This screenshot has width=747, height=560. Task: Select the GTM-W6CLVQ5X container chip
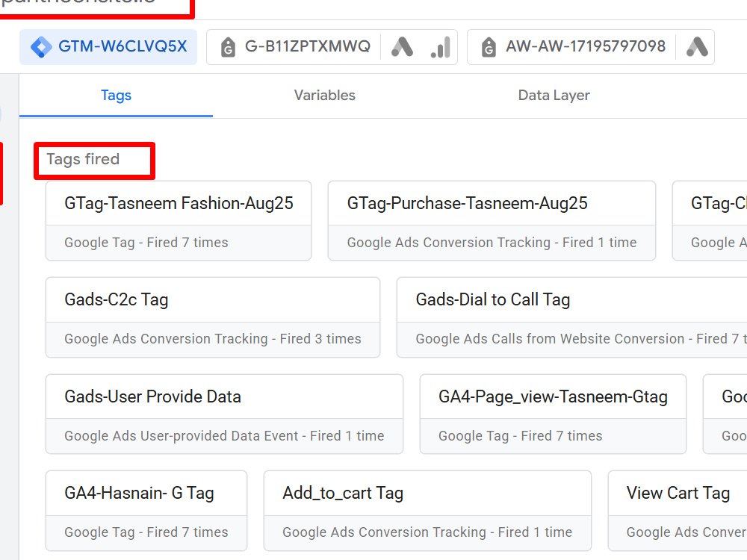coord(108,46)
